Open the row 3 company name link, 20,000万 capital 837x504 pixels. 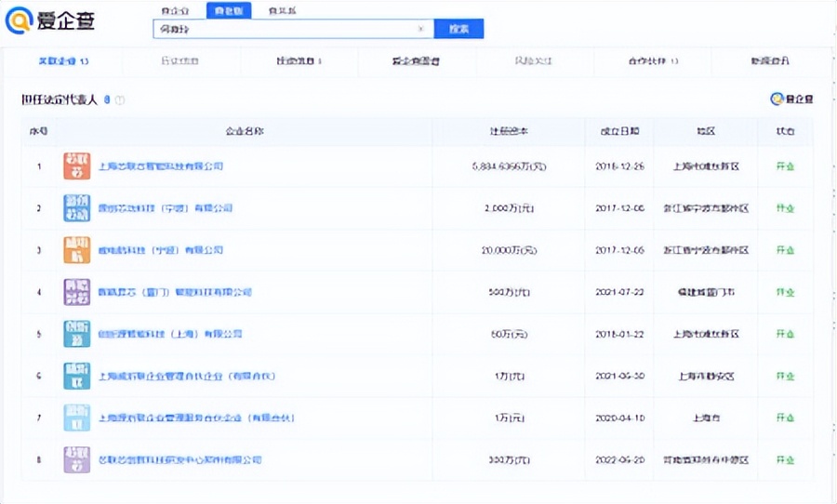pyautogui.click(x=161, y=250)
